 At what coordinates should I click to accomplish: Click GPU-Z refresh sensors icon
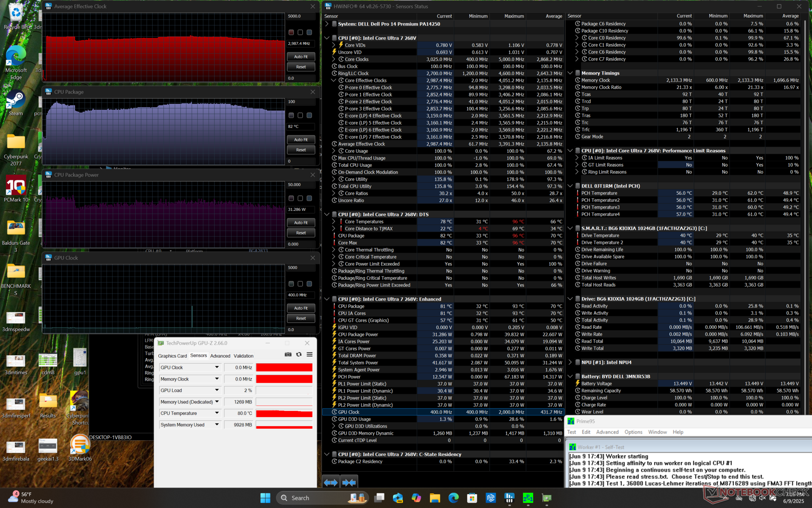[x=299, y=355]
